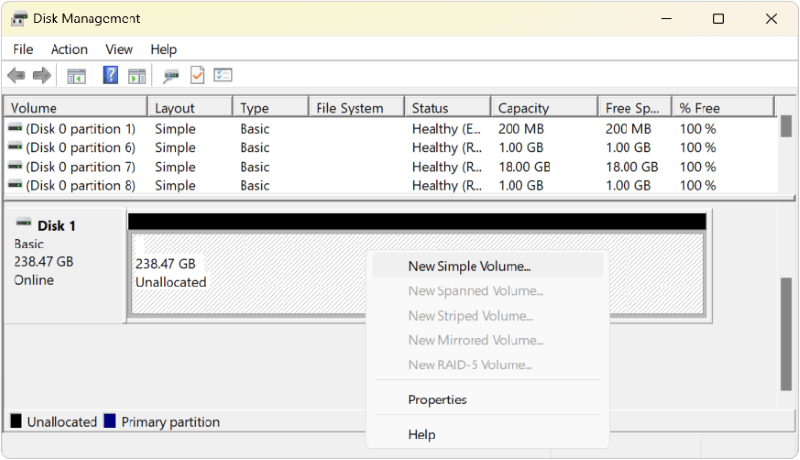Click the Forward arrow in the toolbar
The width and height of the screenshot is (800, 460).
(41, 75)
